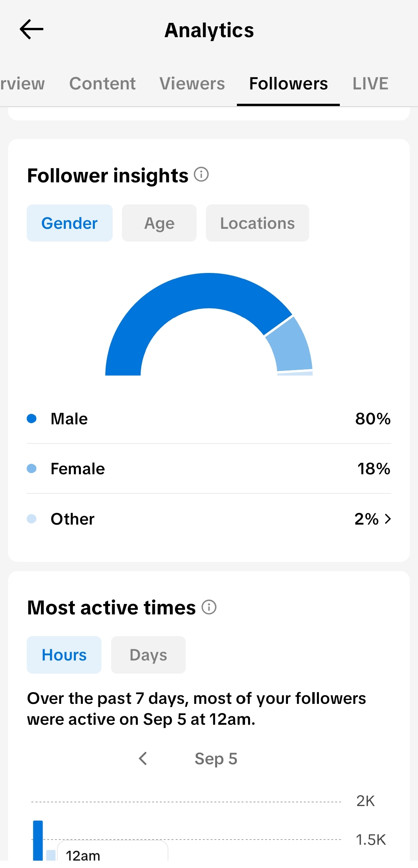
Task: Go to the partially visible Overview tab
Action: pos(22,84)
